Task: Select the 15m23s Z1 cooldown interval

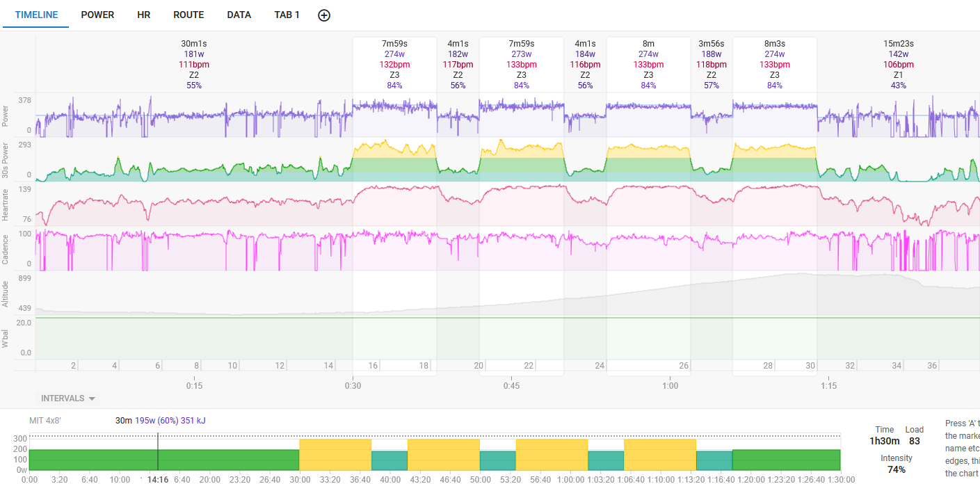Action: 898,64
